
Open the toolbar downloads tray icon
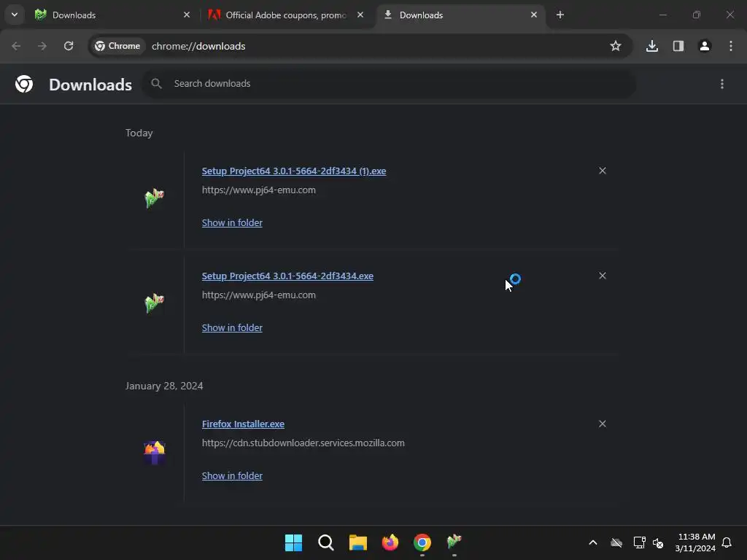click(x=652, y=46)
